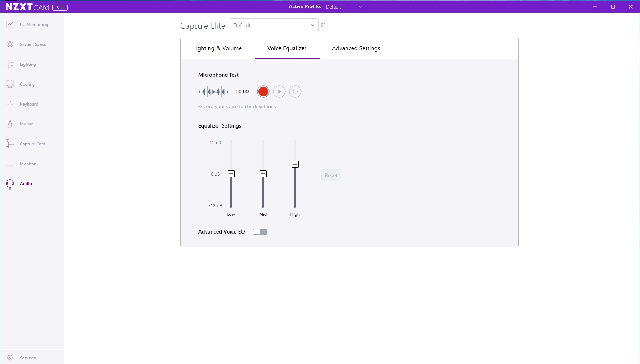Close the NZXT CAM window
Image resolution: width=640 pixels, height=364 pixels.
(x=631, y=7)
